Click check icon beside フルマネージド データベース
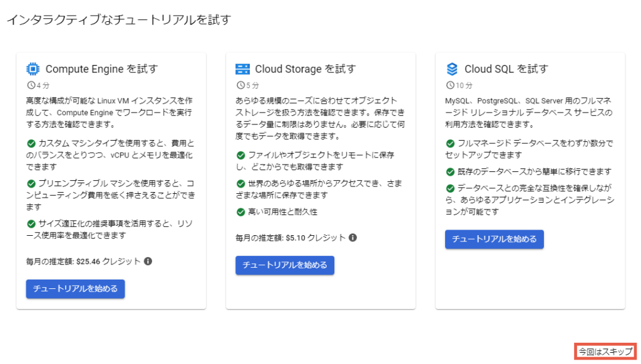 tap(450, 143)
